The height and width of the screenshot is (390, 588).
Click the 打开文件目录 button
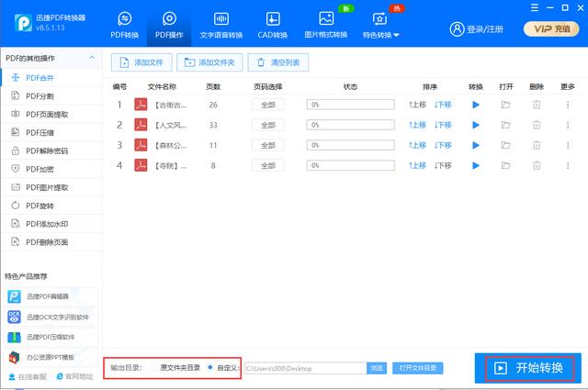[418, 368]
